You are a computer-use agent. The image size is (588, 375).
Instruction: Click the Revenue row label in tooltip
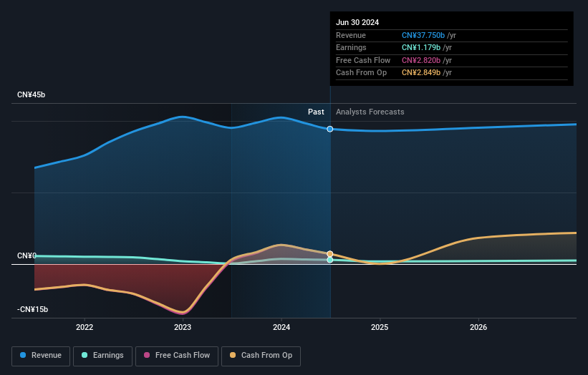(351, 35)
